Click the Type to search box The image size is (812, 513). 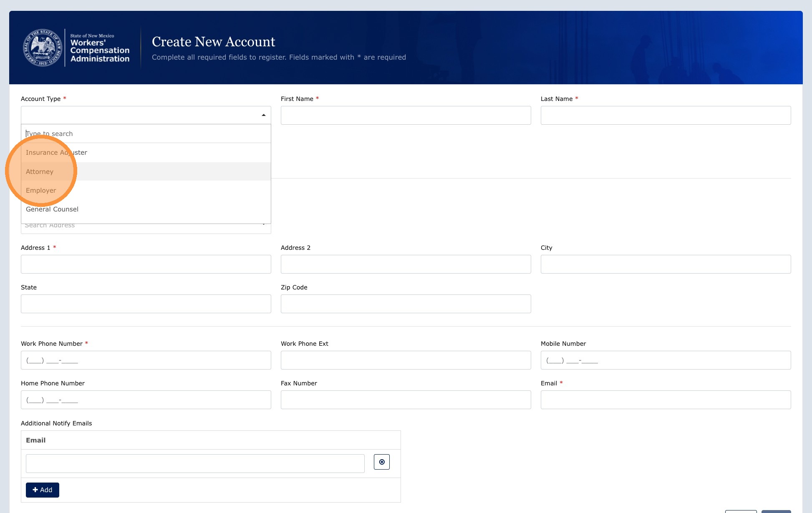point(146,133)
